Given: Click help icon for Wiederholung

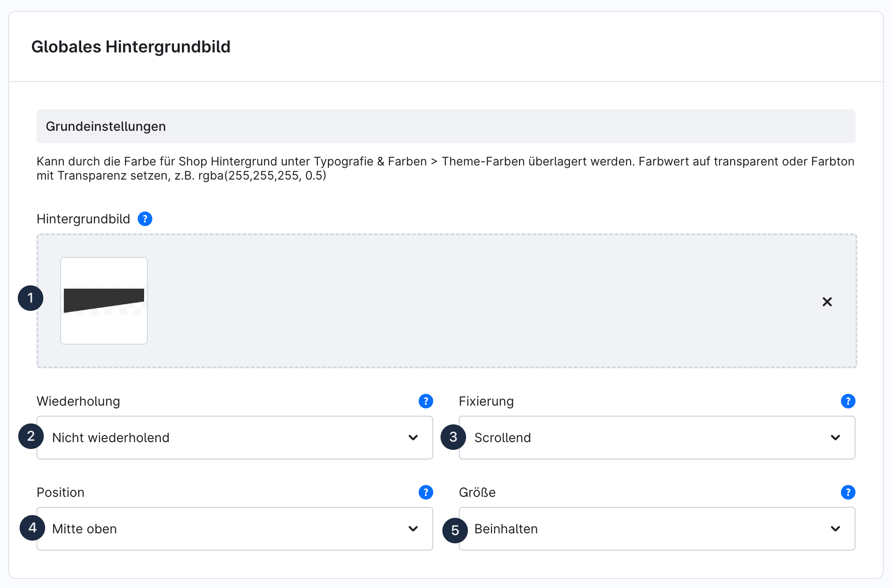Looking at the screenshot, I should click(425, 401).
